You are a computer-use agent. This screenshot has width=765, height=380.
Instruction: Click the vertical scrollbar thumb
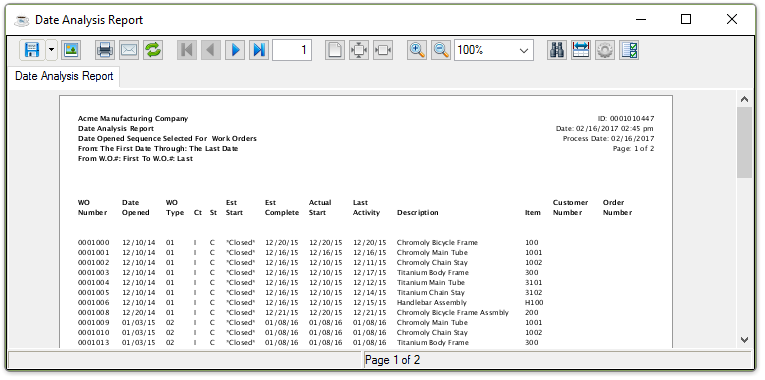click(x=745, y=142)
